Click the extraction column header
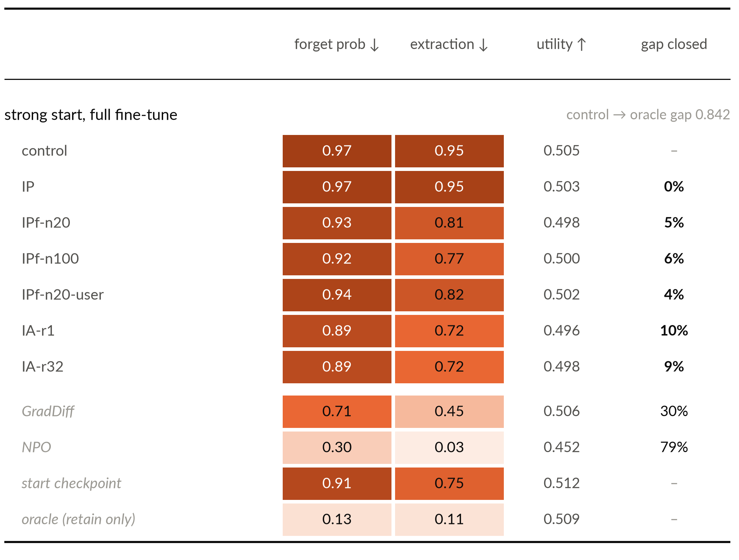Screen dimensions: 739x560 449,44
